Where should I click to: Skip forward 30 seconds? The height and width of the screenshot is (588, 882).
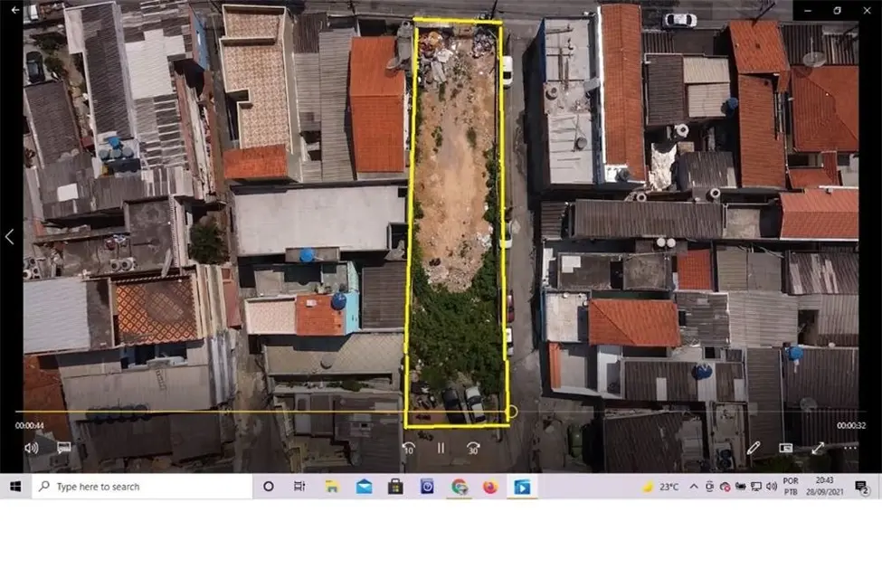[x=472, y=448]
